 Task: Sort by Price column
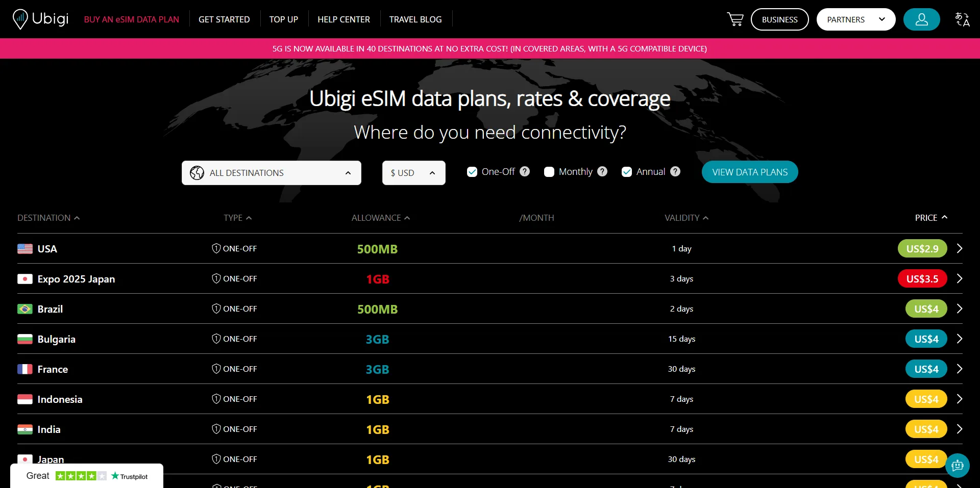(931, 218)
